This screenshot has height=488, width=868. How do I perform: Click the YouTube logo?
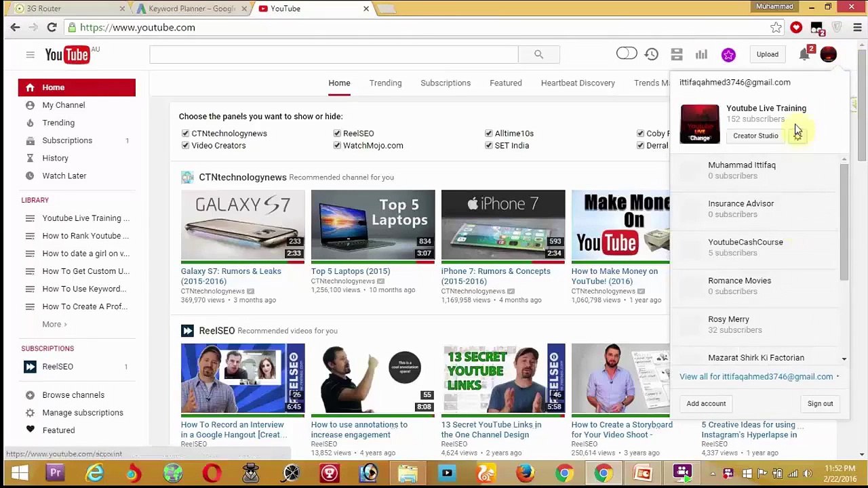click(68, 55)
